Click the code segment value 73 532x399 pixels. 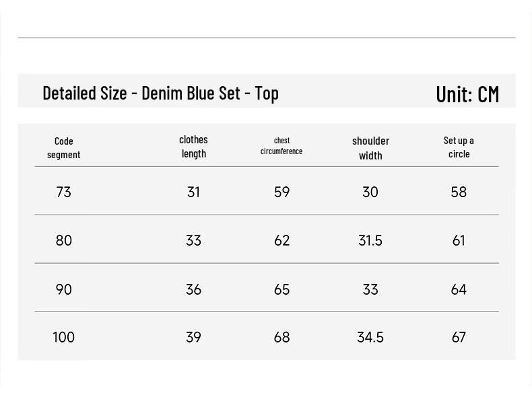coord(64,192)
